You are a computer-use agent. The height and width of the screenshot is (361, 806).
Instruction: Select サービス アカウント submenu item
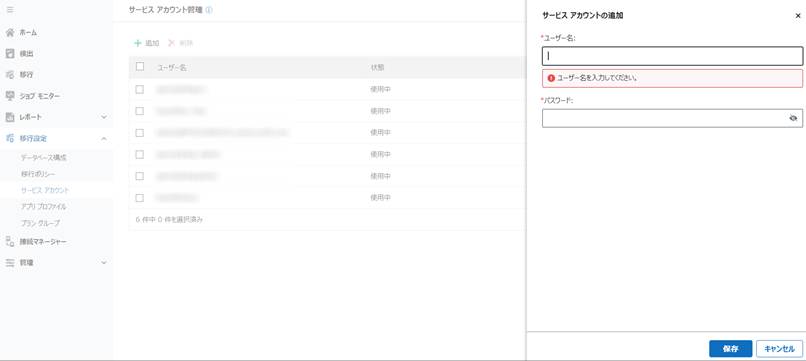(x=45, y=190)
